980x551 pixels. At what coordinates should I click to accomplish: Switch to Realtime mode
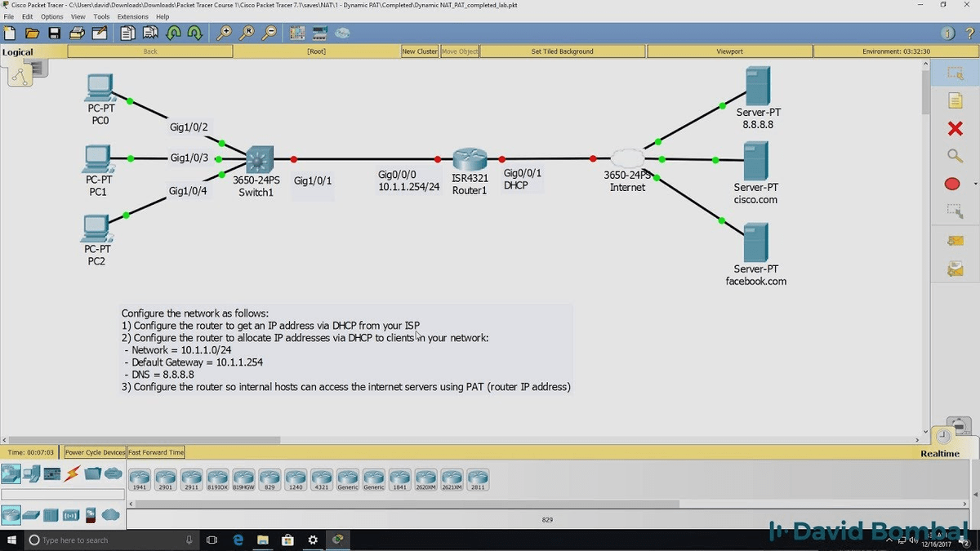click(x=940, y=453)
